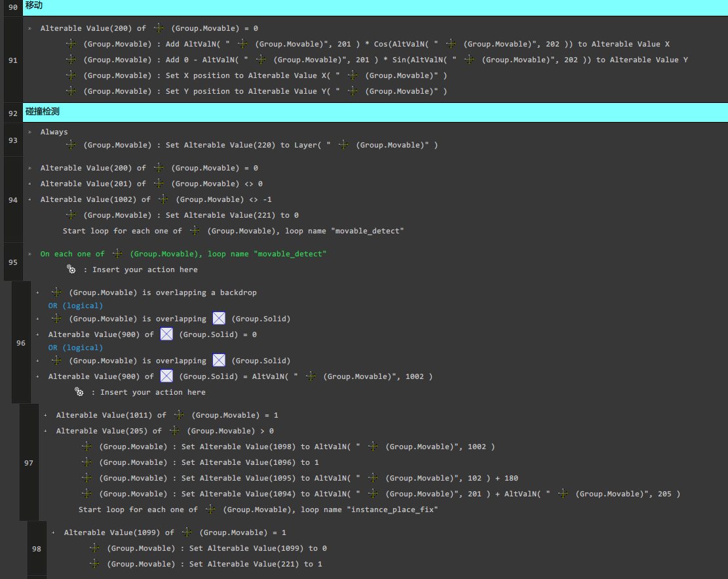Click the arrow marker before event 91's condition
This screenshot has height=579, width=728.
coord(30,28)
